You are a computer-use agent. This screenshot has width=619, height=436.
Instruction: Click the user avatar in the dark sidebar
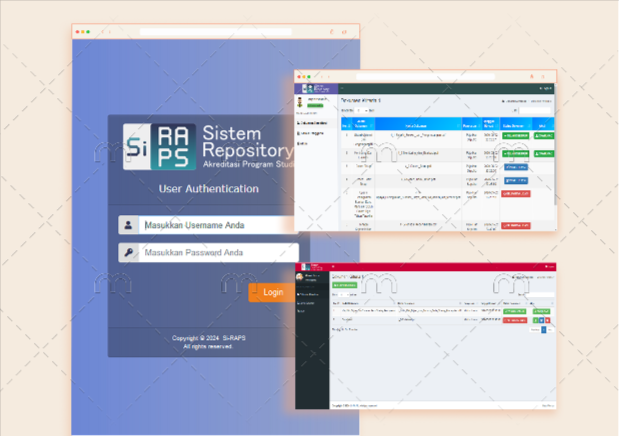(300, 277)
